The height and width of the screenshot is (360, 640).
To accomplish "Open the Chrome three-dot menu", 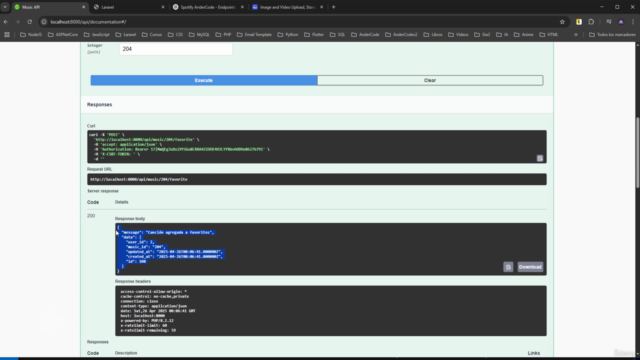I will click(x=633, y=22).
